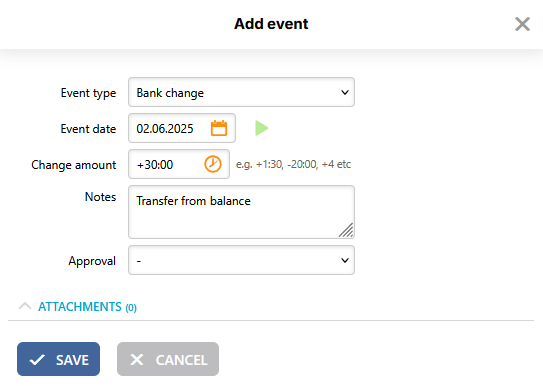Click the Approval dropdown arrow
Screen dimensions: 543x386
345,260
